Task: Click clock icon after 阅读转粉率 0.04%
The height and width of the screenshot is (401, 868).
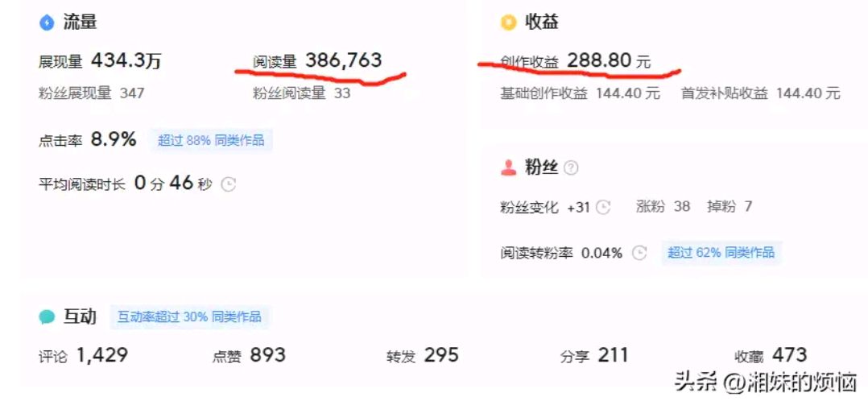Action: [639, 253]
